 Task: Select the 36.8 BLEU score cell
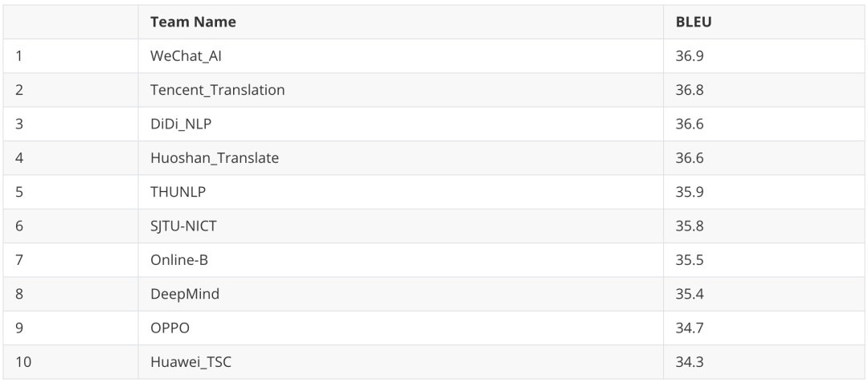[690, 90]
